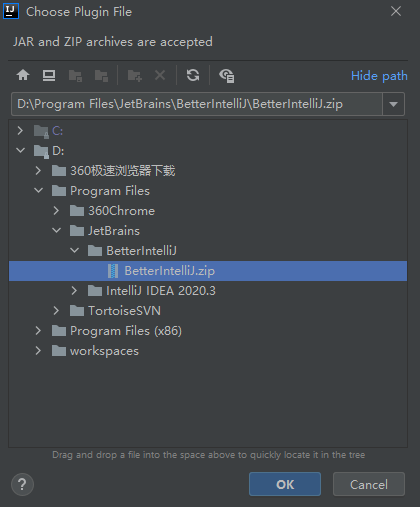Go to the home directory icon
This screenshot has height=507, width=420.
click(23, 75)
